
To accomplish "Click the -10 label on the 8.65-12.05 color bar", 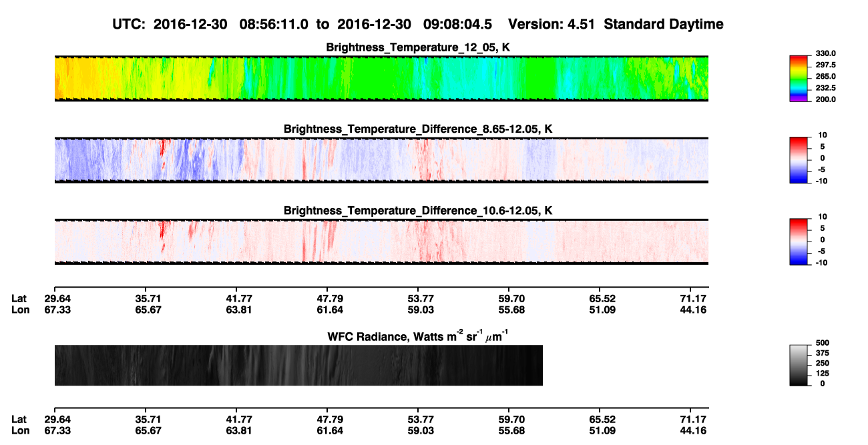I will point(823,181).
